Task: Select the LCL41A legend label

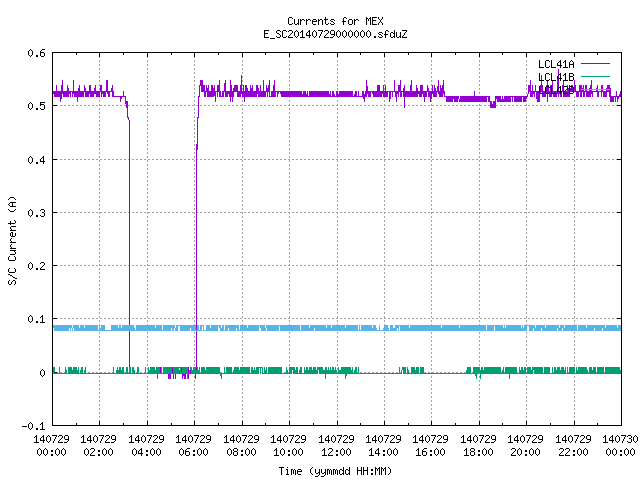Action: (556, 64)
